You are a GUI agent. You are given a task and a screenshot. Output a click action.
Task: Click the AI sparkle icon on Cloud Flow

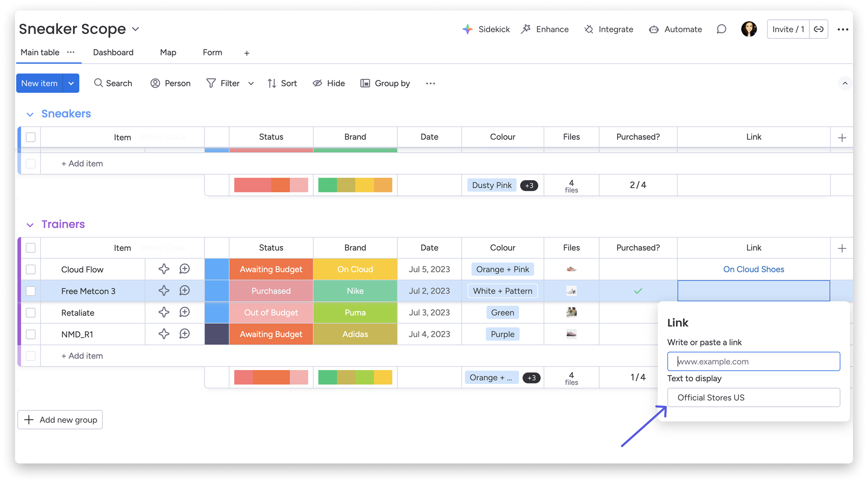point(164,269)
